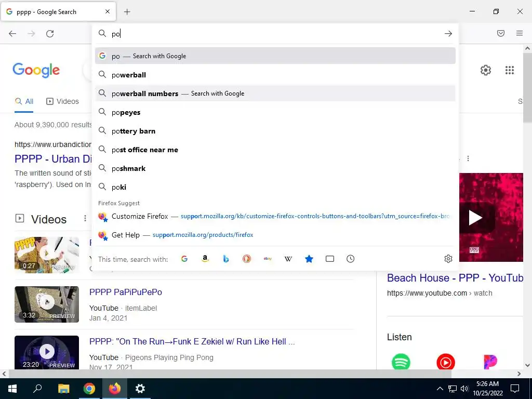Switch to the All results tab
532x399 pixels.
tap(24, 101)
